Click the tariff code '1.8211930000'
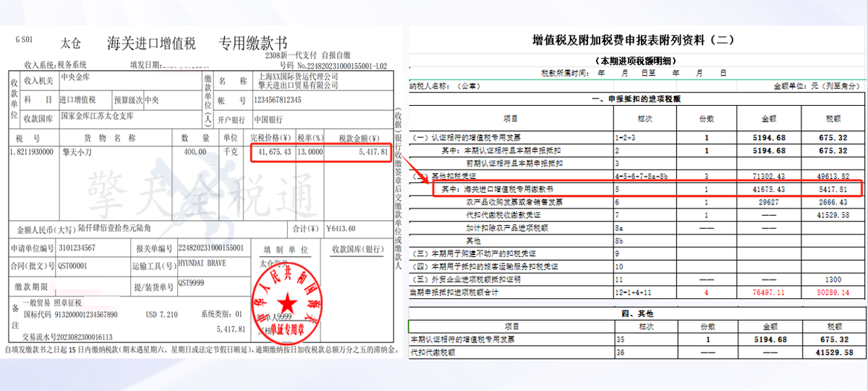868x391 pixels. (32, 153)
